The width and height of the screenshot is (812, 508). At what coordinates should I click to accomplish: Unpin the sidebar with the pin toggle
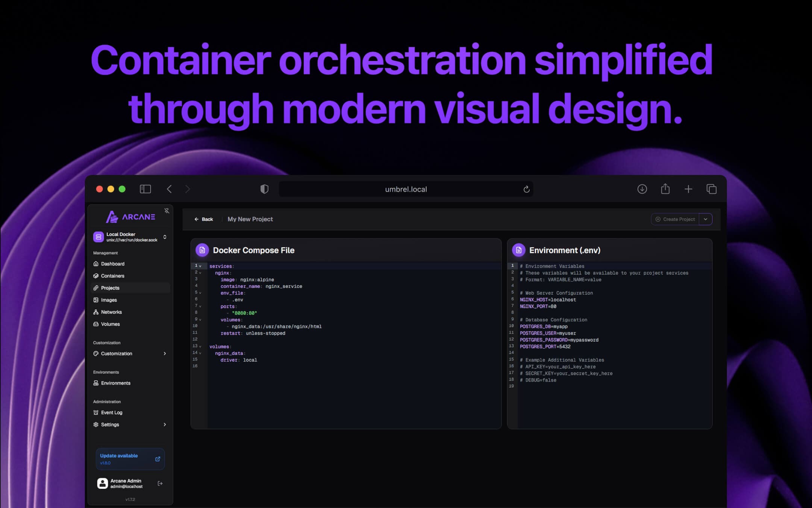coord(167,210)
